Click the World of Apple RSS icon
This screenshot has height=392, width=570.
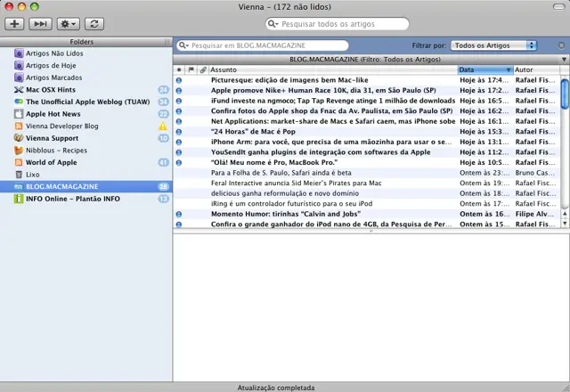pos(19,162)
